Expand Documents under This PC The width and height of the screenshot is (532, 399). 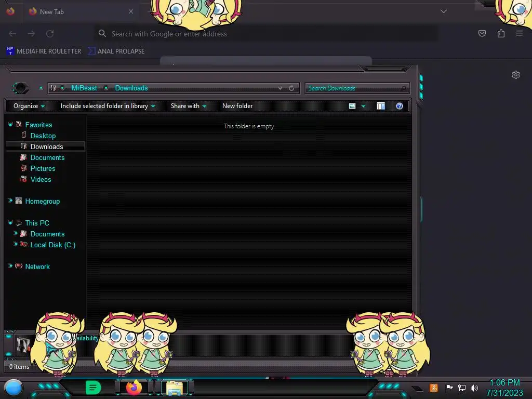click(x=15, y=233)
